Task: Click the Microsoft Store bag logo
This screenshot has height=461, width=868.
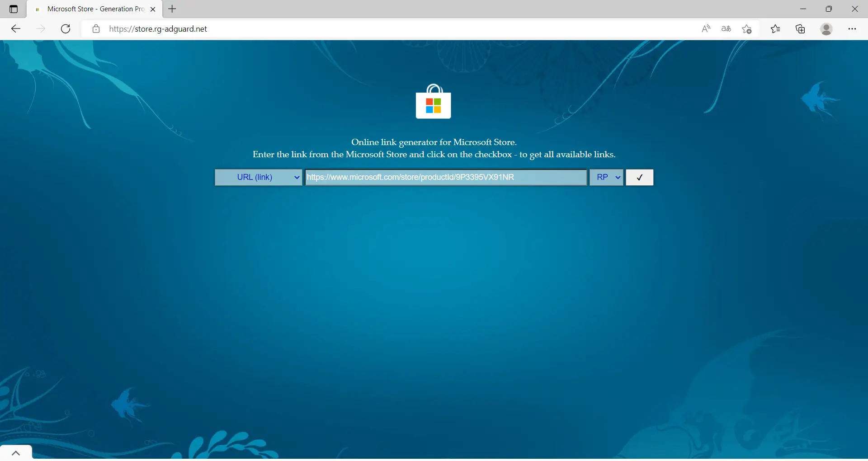Action: coord(433,102)
